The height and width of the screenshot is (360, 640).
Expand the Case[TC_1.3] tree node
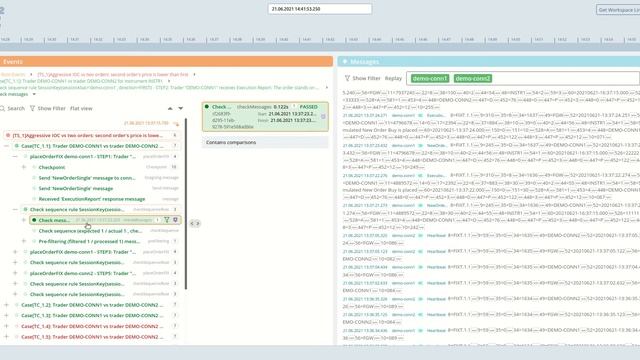pyautogui.click(x=6, y=316)
